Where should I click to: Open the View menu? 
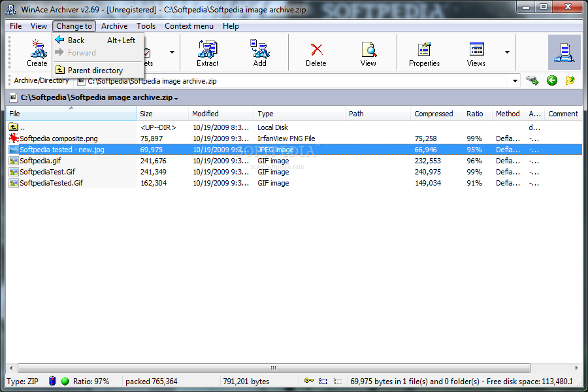39,26
